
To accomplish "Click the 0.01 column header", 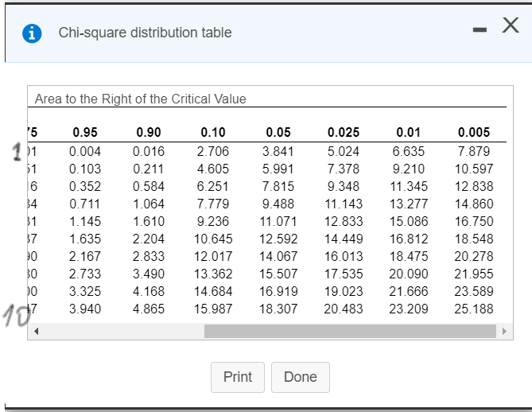I will click(x=409, y=132).
